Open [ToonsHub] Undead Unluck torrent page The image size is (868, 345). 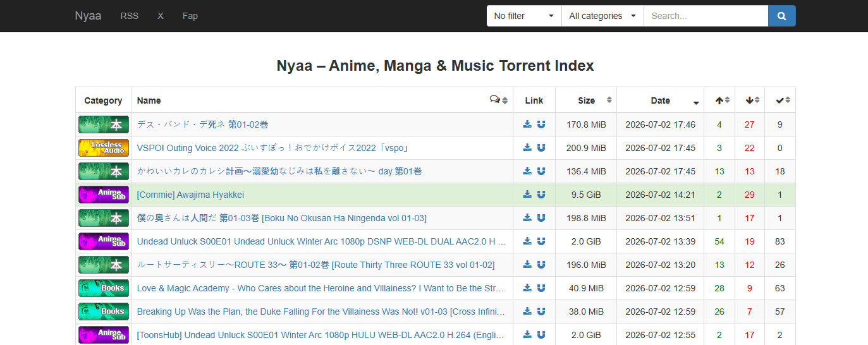click(321, 335)
